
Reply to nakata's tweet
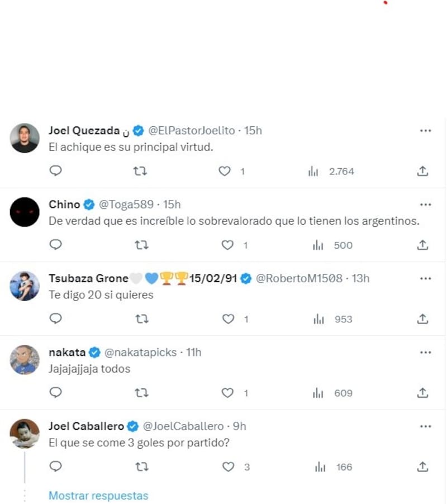pyautogui.click(x=55, y=393)
